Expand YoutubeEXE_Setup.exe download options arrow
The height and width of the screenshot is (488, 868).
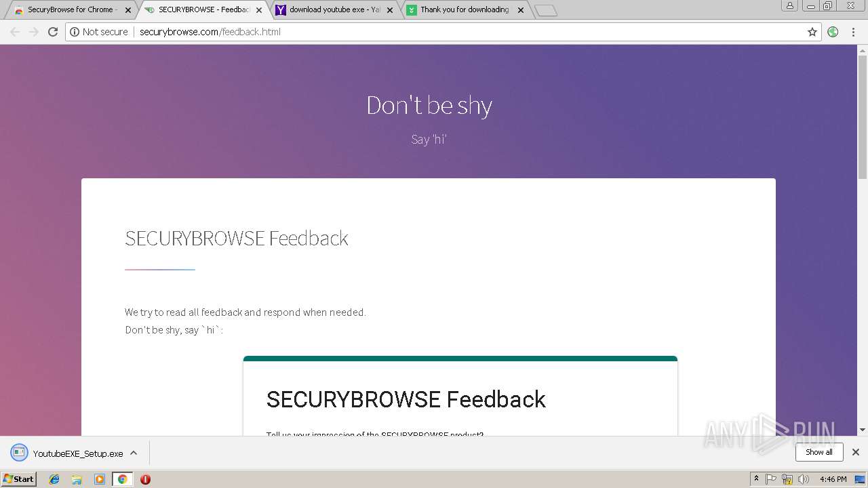[134, 453]
